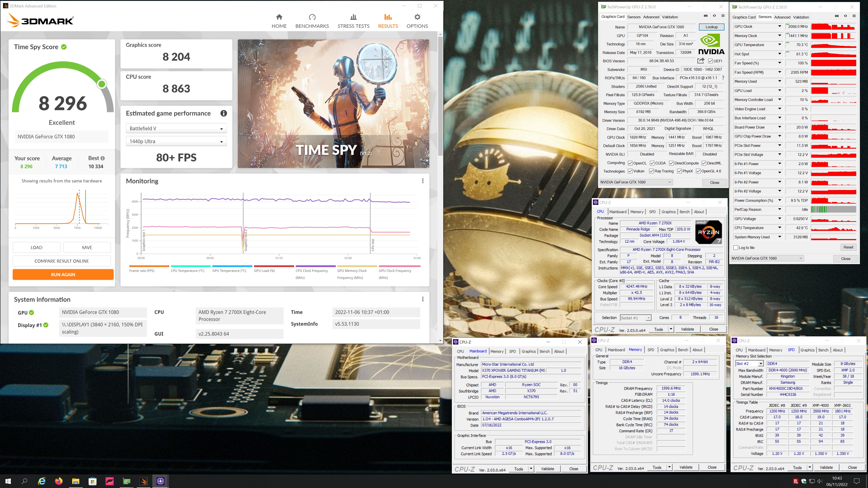868x488 pixels.
Task: Open Slot #2 dropdown in CPU-Z SPD
Action: coord(749,364)
